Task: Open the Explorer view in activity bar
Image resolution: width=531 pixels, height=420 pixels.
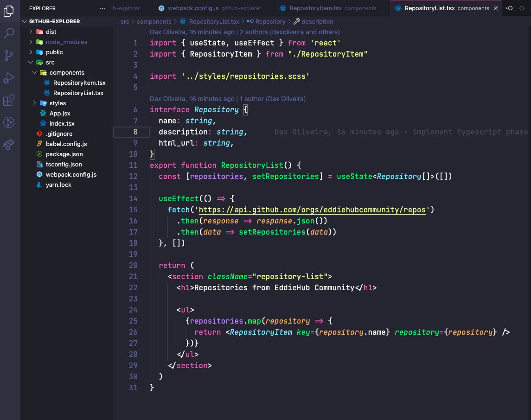Action: pos(8,11)
